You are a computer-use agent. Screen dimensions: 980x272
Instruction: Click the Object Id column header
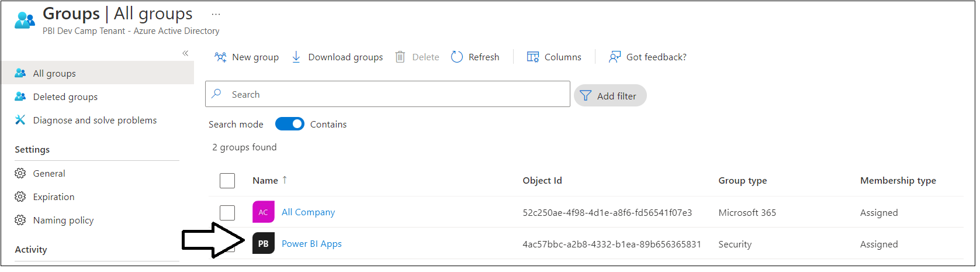pyautogui.click(x=542, y=181)
